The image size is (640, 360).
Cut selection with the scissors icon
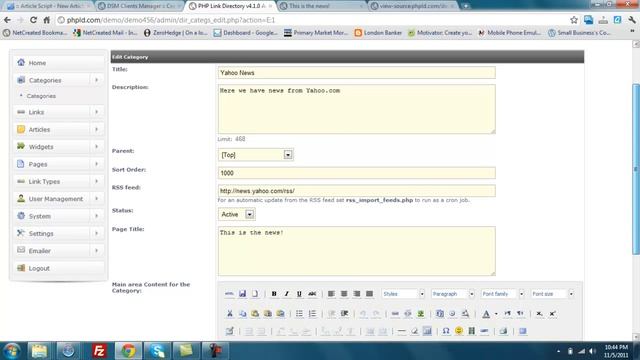tap(230, 313)
